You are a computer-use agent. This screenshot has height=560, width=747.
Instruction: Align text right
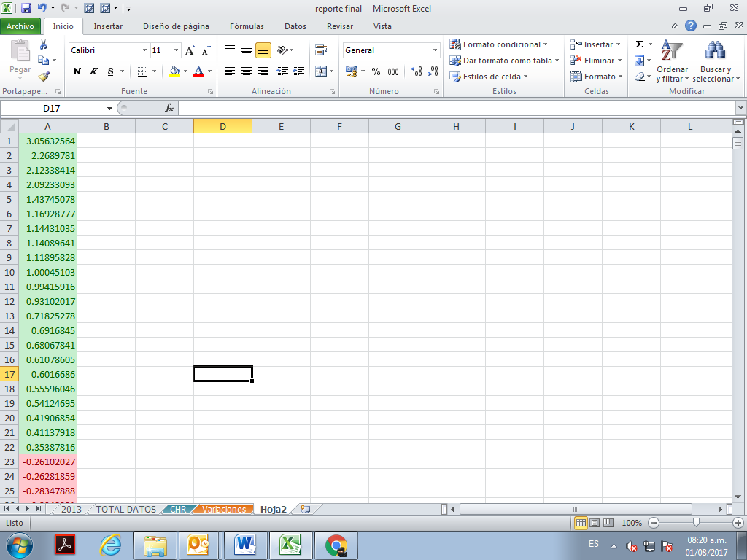point(263,71)
